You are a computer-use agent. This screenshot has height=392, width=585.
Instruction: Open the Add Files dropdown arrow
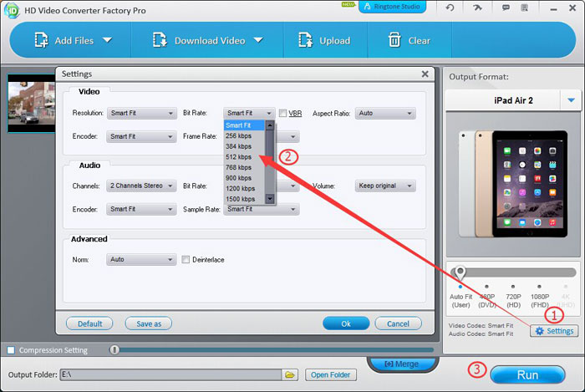(x=108, y=40)
